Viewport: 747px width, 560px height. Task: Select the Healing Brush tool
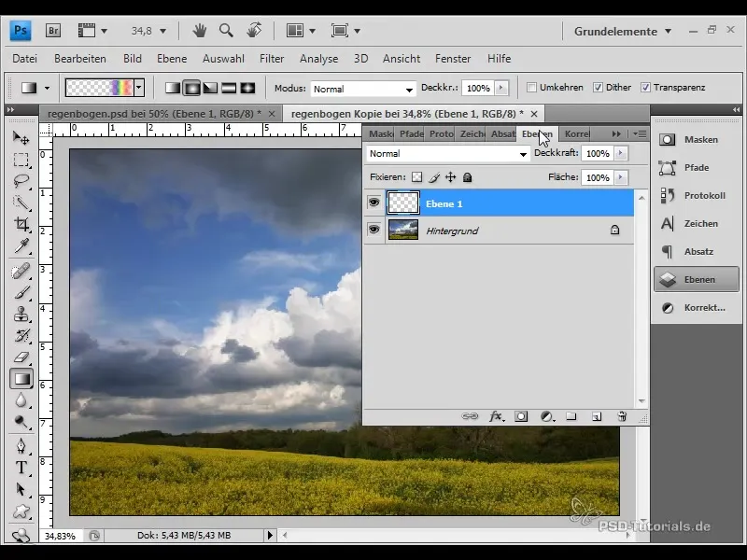coord(21,271)
